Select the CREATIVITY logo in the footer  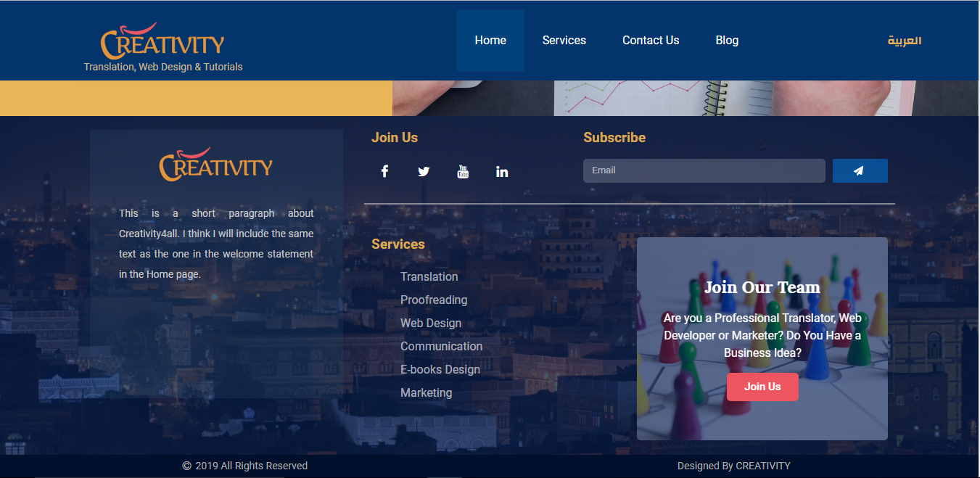tap(215, 163)
